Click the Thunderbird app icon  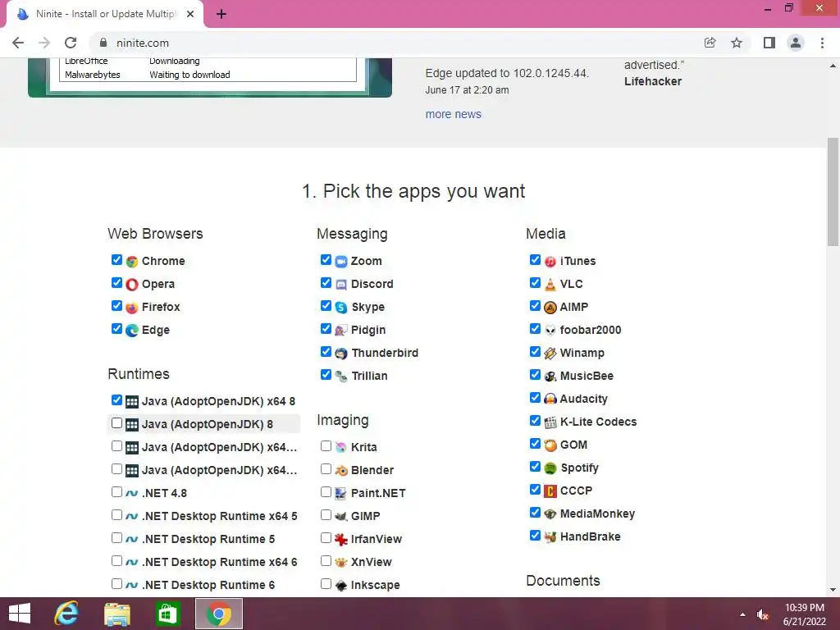[341, 354]
